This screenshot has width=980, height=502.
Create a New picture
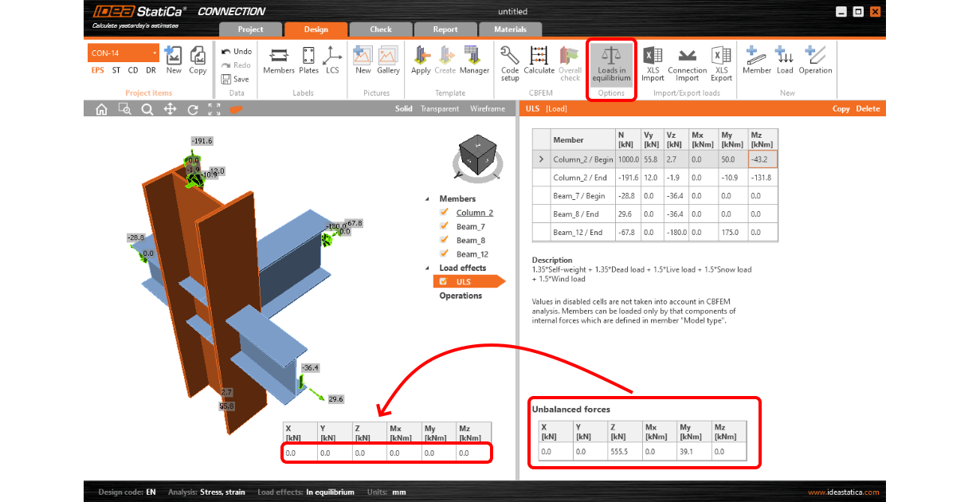[x=363, y=61]
